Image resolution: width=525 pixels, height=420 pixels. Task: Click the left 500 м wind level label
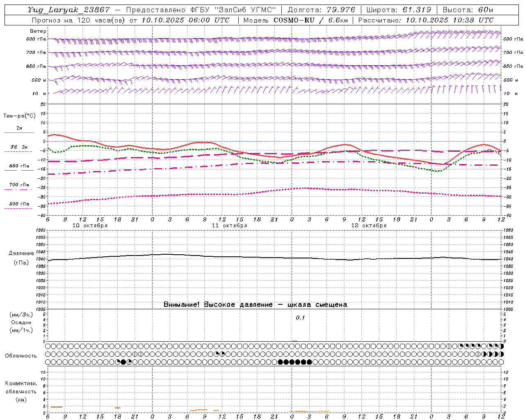(39, 80)
